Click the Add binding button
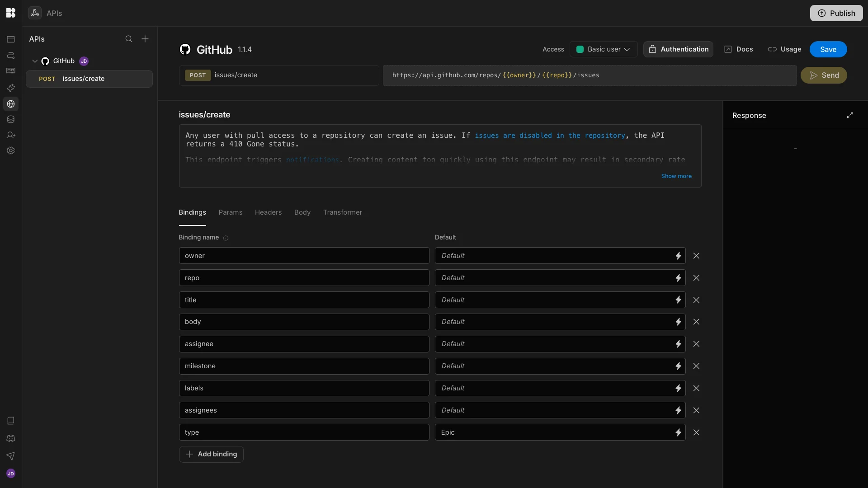Screen dimensions: 868x488 (x=211, y=454)
